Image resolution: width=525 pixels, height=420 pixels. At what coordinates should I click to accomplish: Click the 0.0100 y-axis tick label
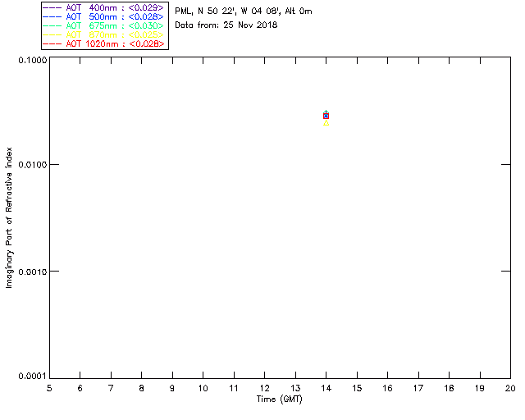pyautogui.click(x=30, y=165)
